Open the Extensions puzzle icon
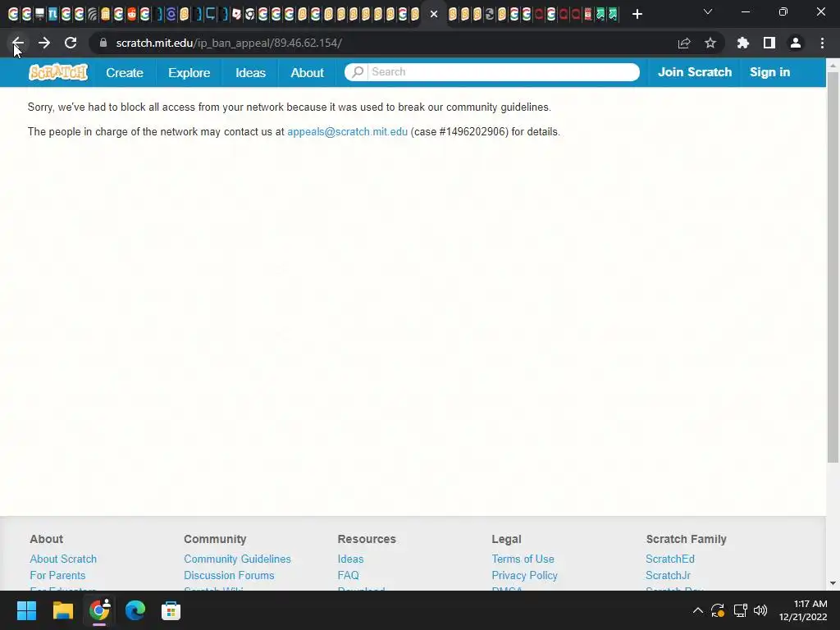The height and width of the screenshot is (630, 840). pos(743,43)
